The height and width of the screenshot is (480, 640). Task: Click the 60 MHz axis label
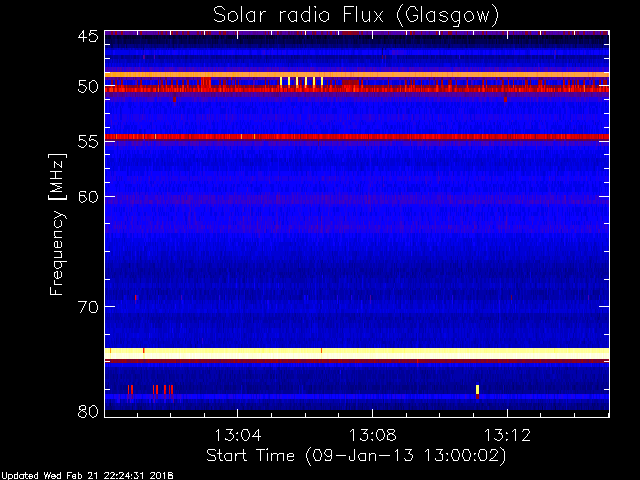pos(88,197)
